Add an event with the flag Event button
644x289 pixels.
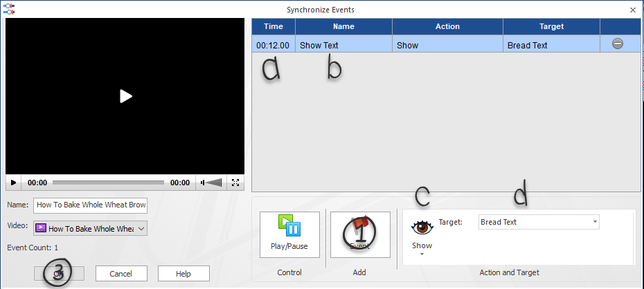tap(359, 234)
